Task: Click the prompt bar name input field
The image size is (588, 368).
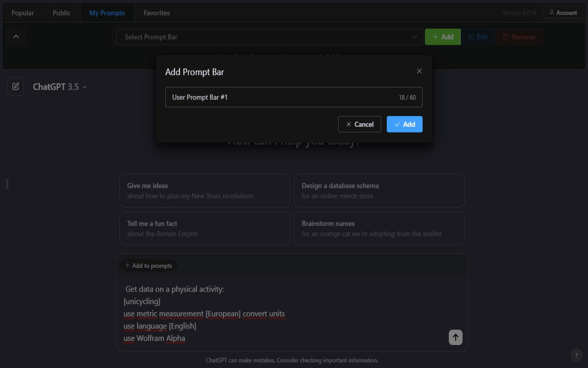Action: [294, 97]
